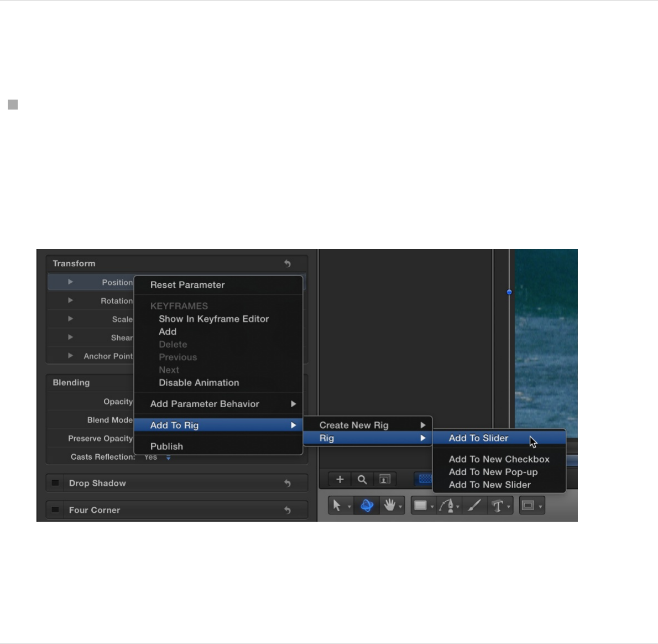Click the Rotation parameter label
The image size is (658, 644).
pyautogui.click(x=117, y=301)
